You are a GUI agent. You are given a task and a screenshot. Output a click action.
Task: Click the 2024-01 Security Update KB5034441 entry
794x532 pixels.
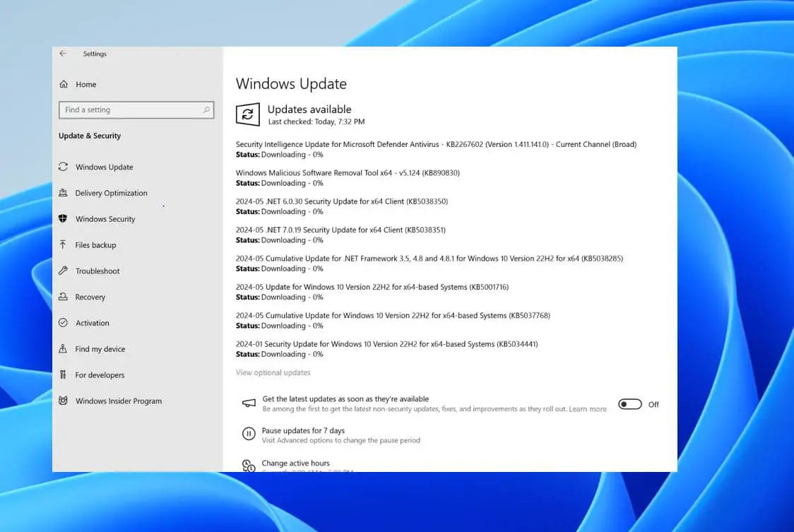387,343
